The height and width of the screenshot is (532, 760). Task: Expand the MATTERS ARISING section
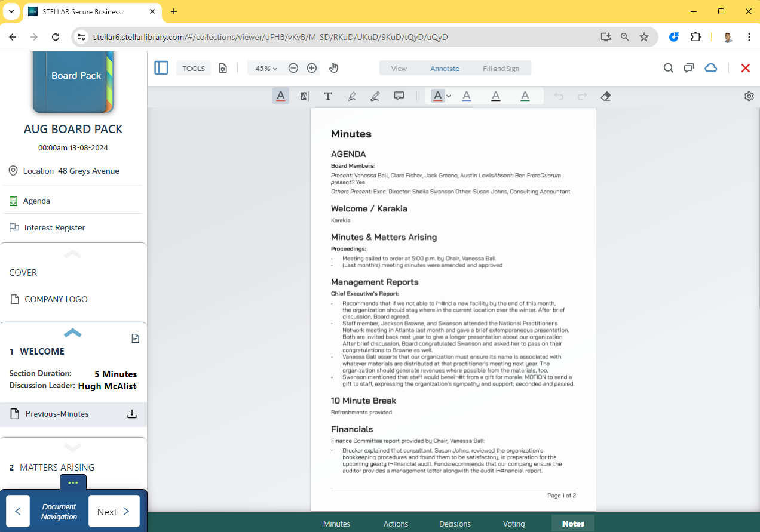coord(73,447)
